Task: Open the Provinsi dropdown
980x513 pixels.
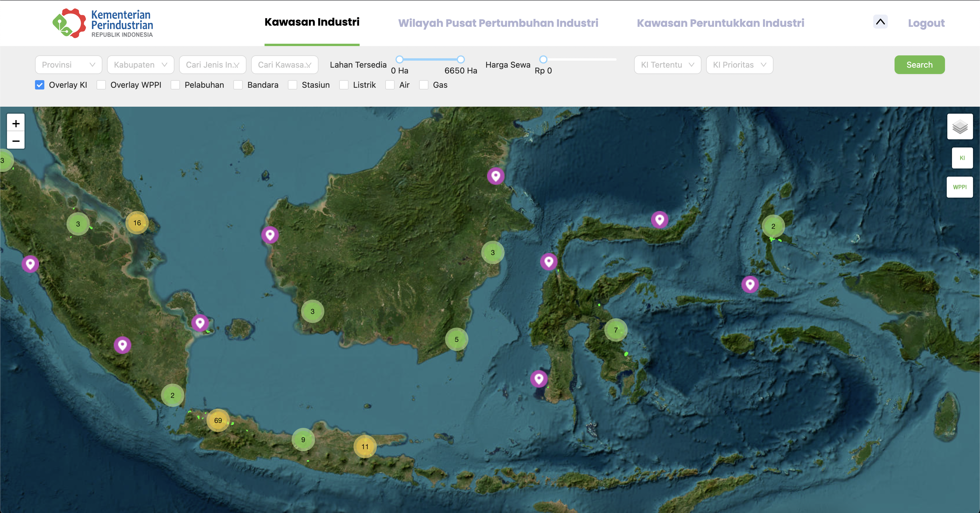Action: pos(69,65)
